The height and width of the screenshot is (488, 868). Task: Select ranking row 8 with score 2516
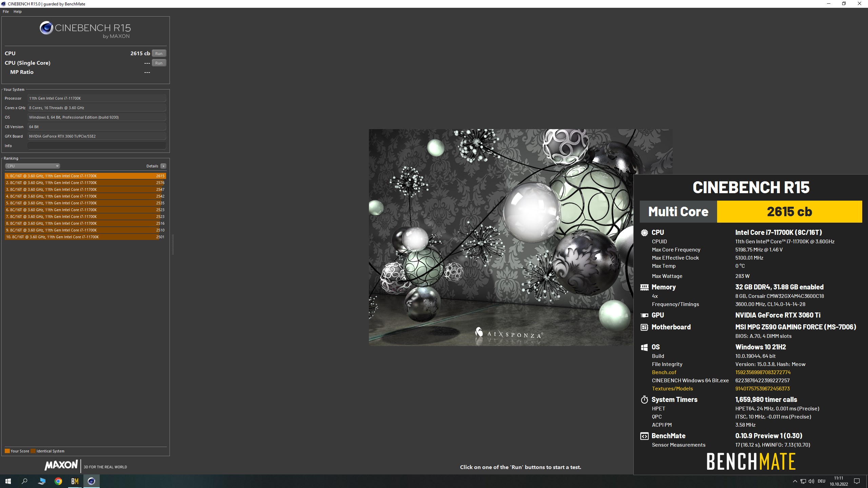[85, 223]
